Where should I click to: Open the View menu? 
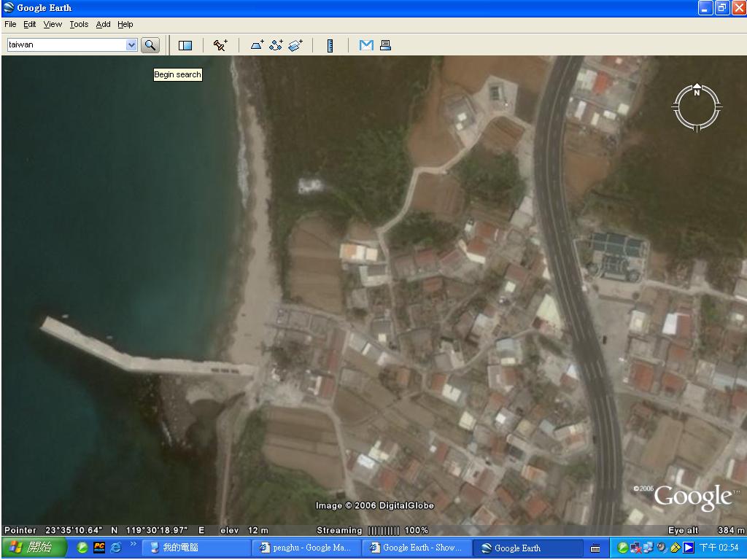(x=53, y=24)
